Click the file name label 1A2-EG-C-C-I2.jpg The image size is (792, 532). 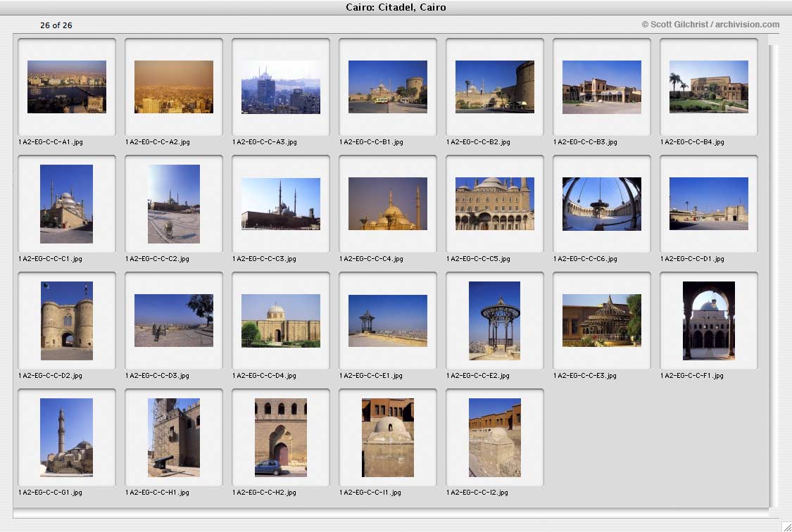click(x=477, y=493)
